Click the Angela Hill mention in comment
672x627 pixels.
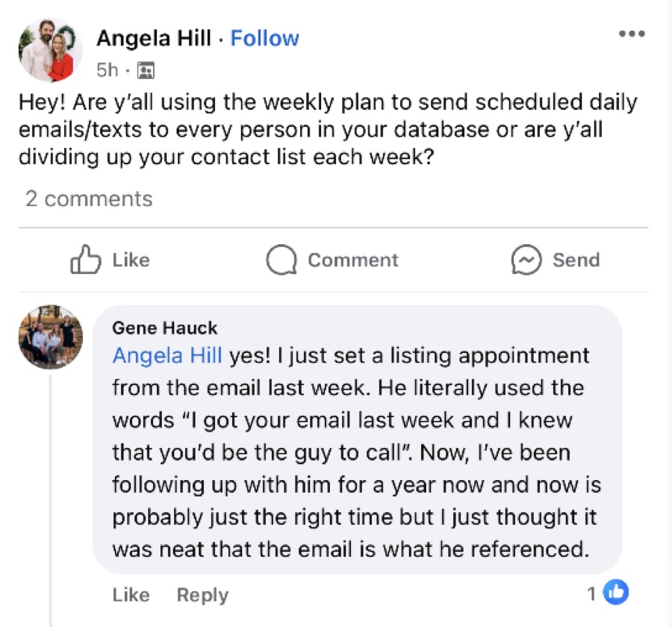click(167, 356)
